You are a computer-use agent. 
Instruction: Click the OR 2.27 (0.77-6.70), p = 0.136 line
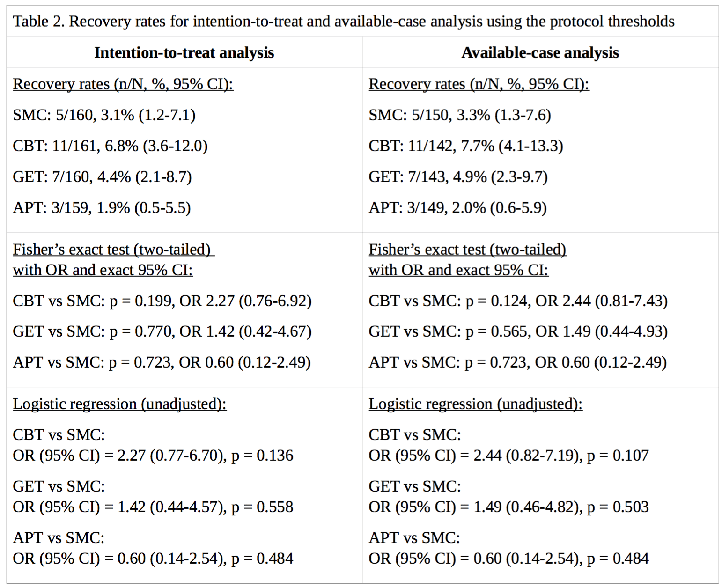153,456
